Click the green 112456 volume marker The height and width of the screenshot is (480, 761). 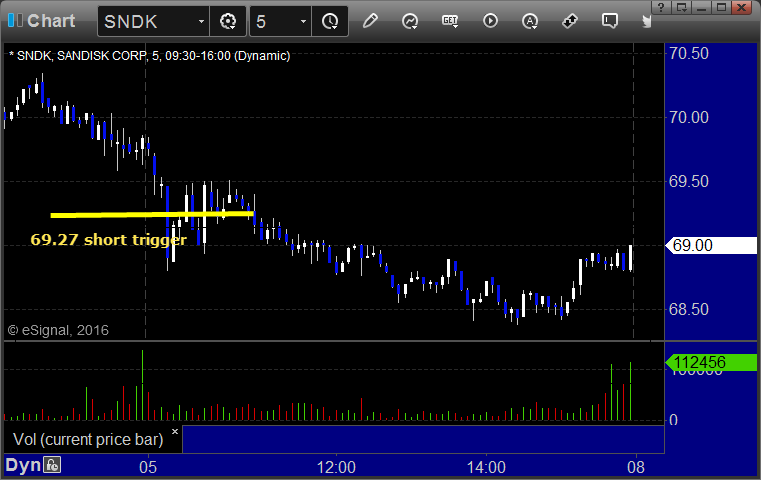point(711,363)
